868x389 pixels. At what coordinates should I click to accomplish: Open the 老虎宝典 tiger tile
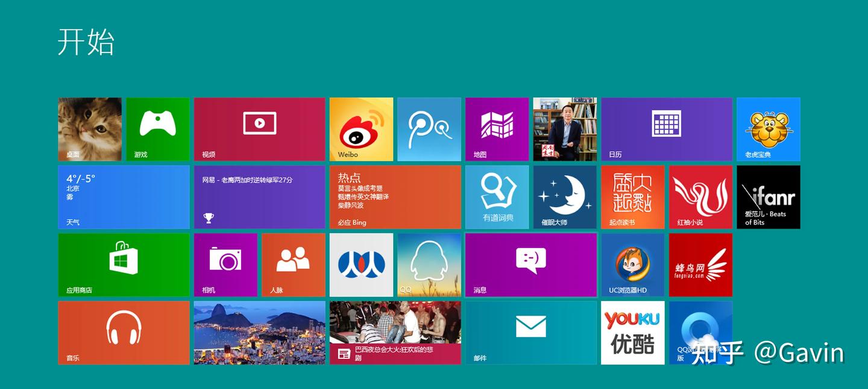click(x=769, y=129)
